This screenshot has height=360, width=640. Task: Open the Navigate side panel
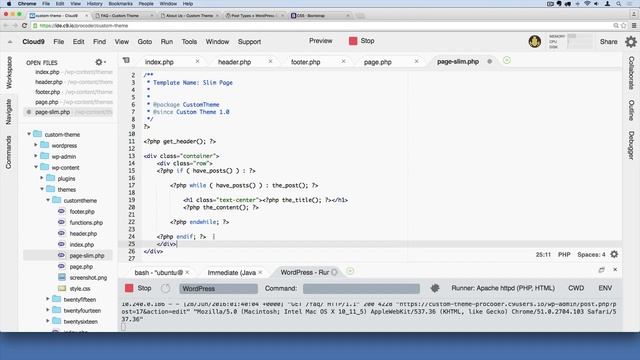(x=9, y=111)
